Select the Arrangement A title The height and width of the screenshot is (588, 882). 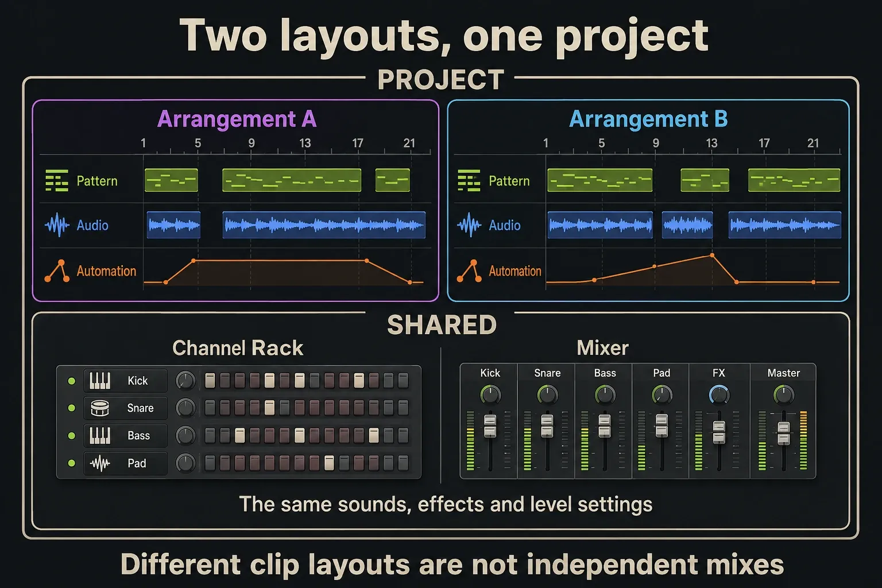click(x=237, y=119)
